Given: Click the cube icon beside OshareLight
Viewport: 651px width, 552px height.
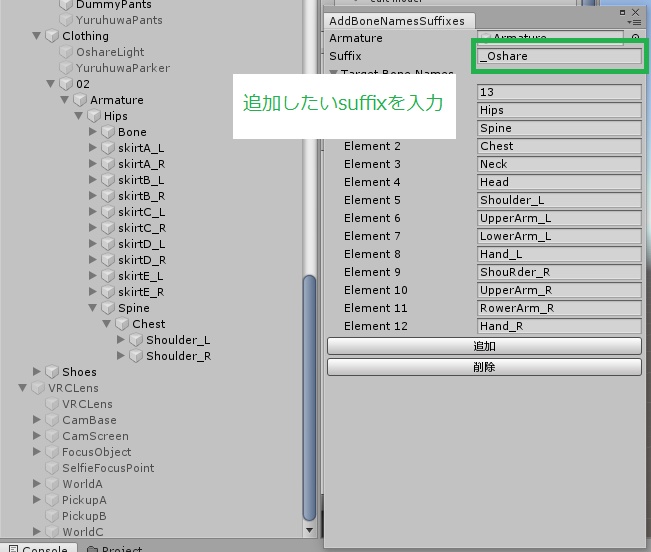Looking at the screenshot, I should point(66,52).
